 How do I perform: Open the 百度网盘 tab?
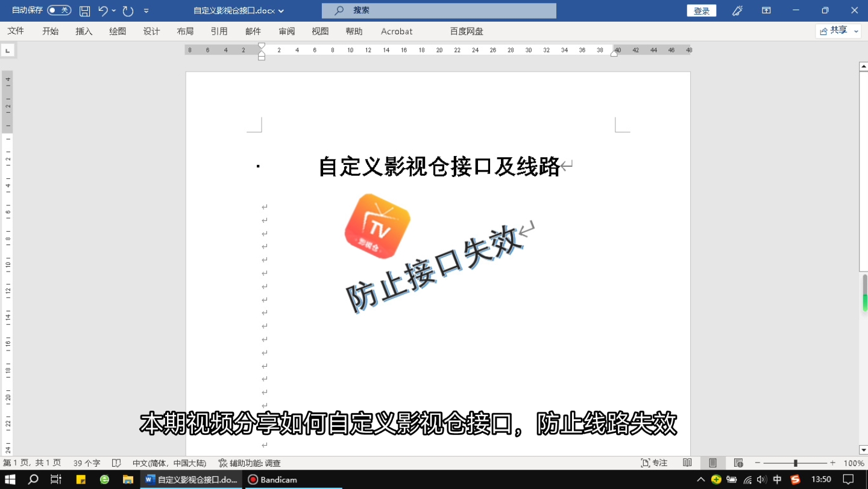467,31
